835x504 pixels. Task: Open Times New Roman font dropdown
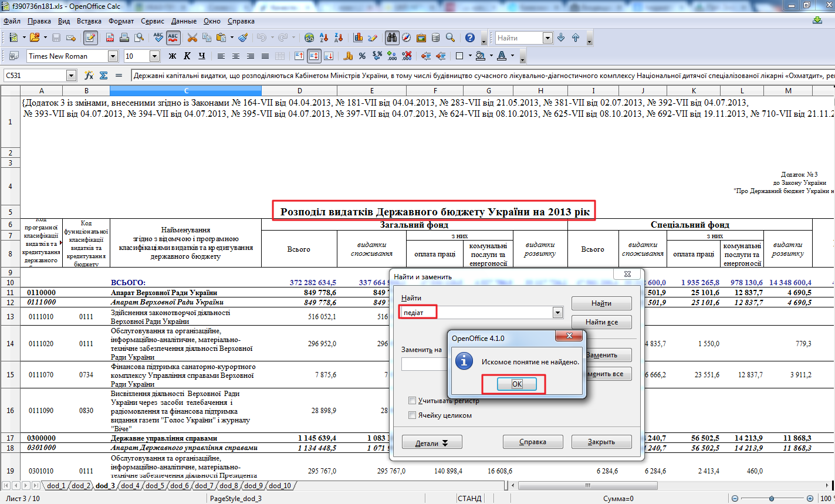pyautogui.click(x=113, y=56)
